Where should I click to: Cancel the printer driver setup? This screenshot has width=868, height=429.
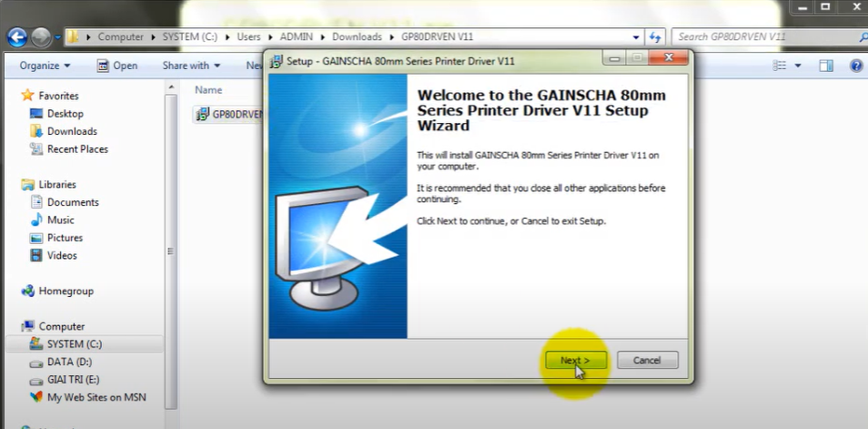647,361
